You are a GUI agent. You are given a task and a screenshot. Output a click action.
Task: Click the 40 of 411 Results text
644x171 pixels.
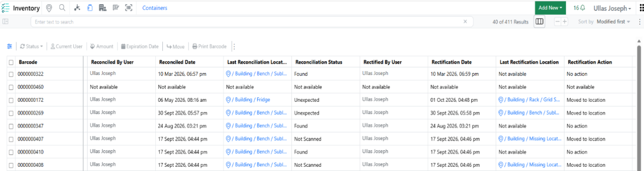point(510,22)
